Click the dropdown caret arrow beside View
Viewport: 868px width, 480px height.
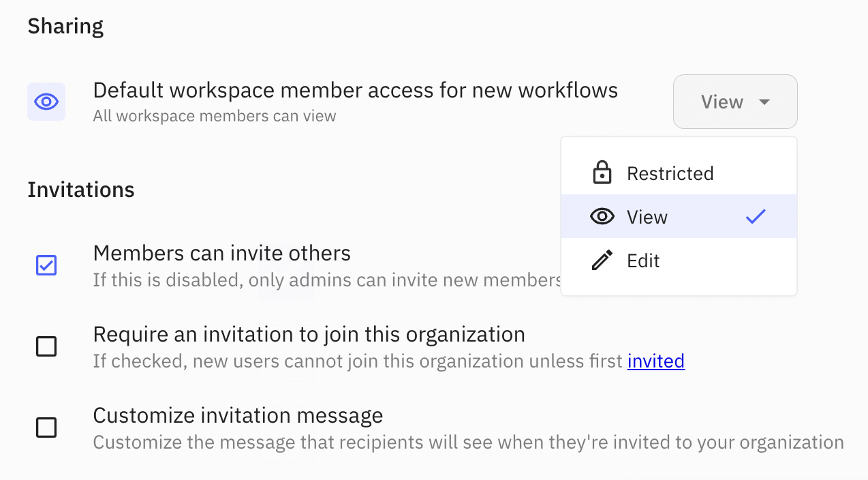click(764, 102)
